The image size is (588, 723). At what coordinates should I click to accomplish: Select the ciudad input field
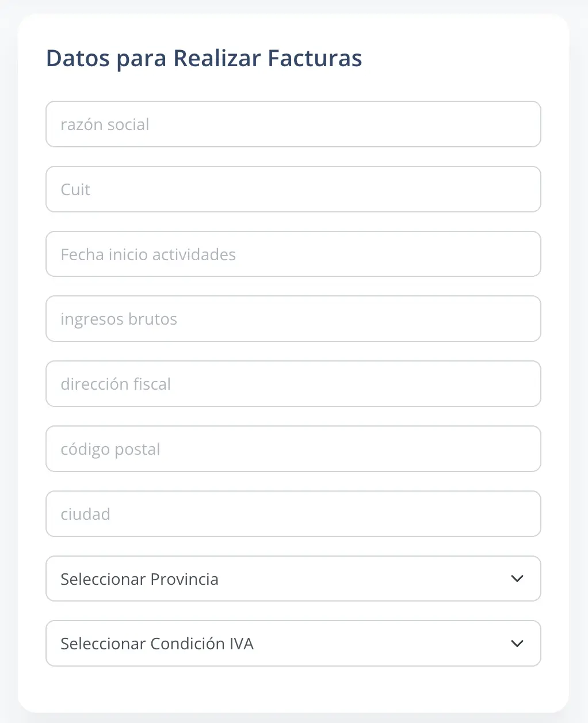[x=293, y=513]
